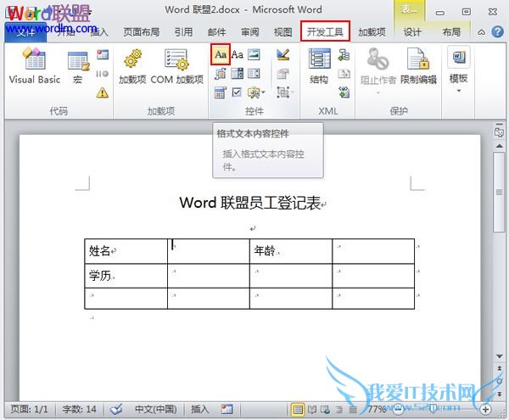Click the vertical scrollbar thumb
509x420 pixels.
499,192
